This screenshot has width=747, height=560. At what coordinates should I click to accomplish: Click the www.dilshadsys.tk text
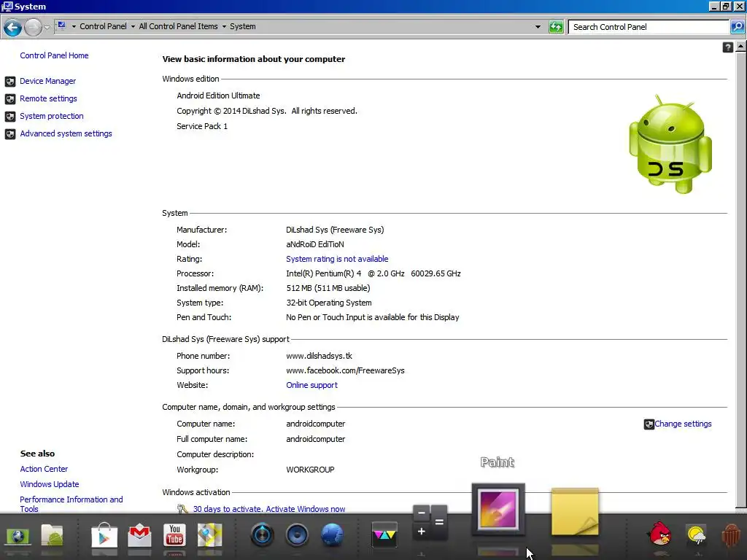click(319, 356)
